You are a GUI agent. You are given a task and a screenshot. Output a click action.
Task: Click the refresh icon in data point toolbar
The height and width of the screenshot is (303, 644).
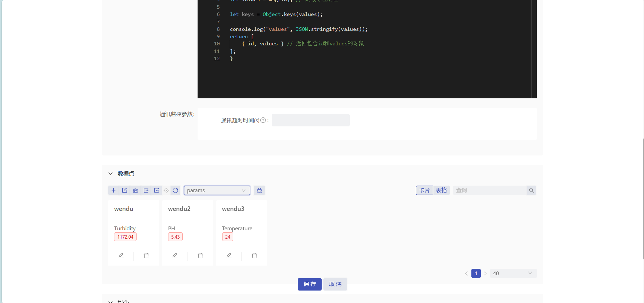pos(175,190)
